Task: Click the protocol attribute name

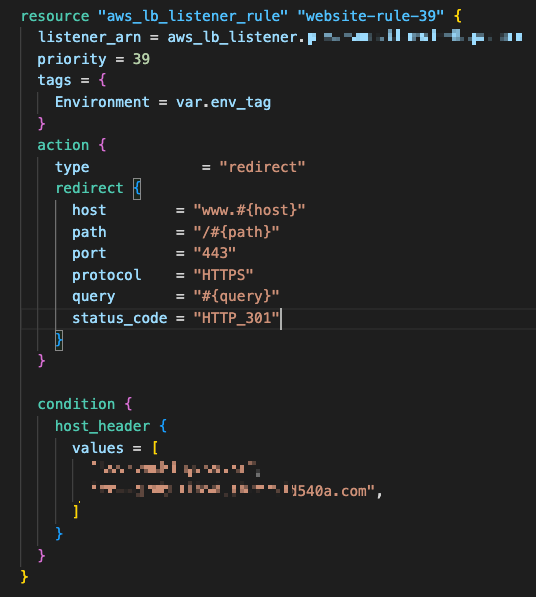Action: (x=107, y=275)
